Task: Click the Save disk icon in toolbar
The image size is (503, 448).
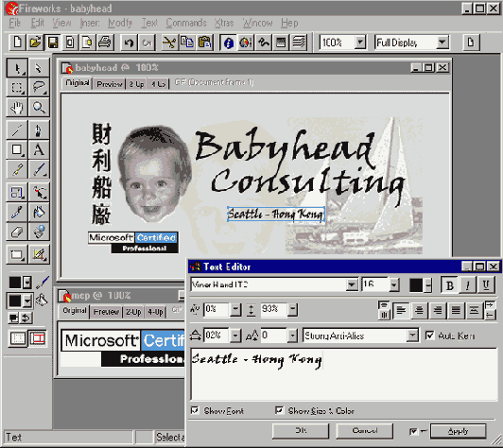Action: click(53, 43)
